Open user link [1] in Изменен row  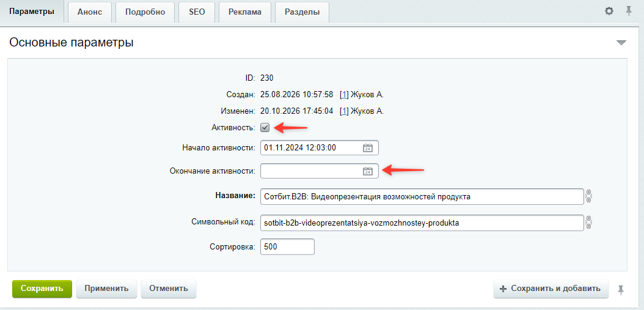pos(344,111)
